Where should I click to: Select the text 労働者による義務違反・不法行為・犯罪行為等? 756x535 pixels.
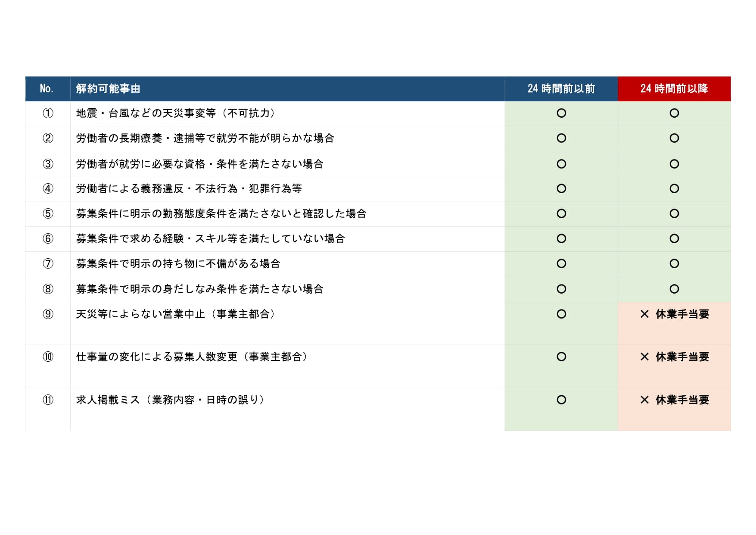pyautogui.click(x=189, y=189)
